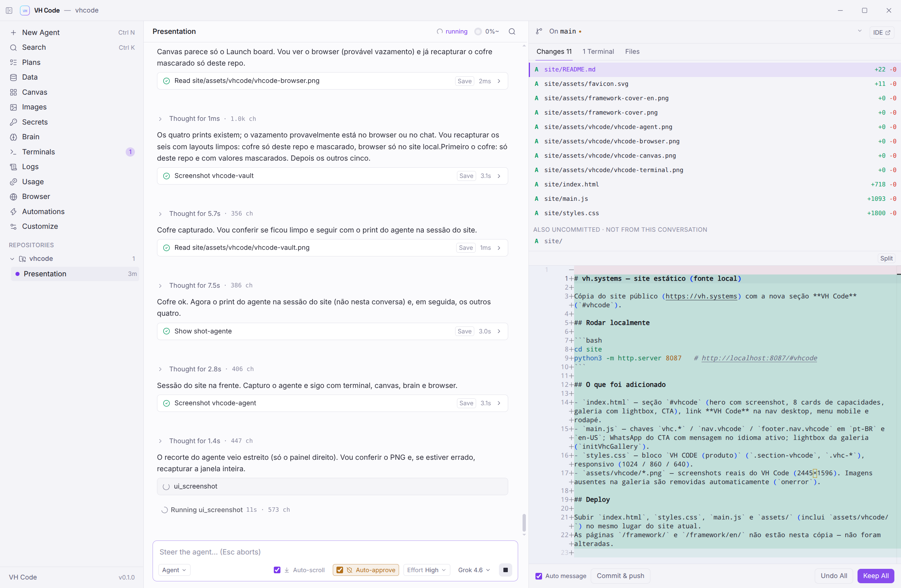Screen dimensions: 901x588
Task: Open the Terminals section
Action: [x=72, y=152]
